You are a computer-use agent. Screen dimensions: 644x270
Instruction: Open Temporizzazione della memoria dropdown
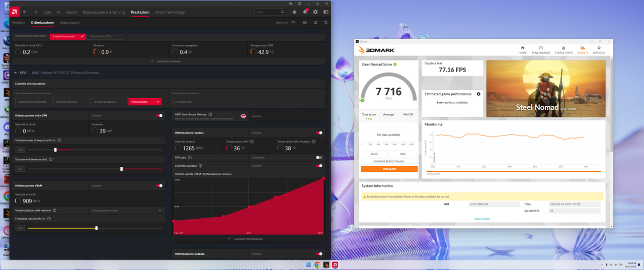tap(127, 210)
